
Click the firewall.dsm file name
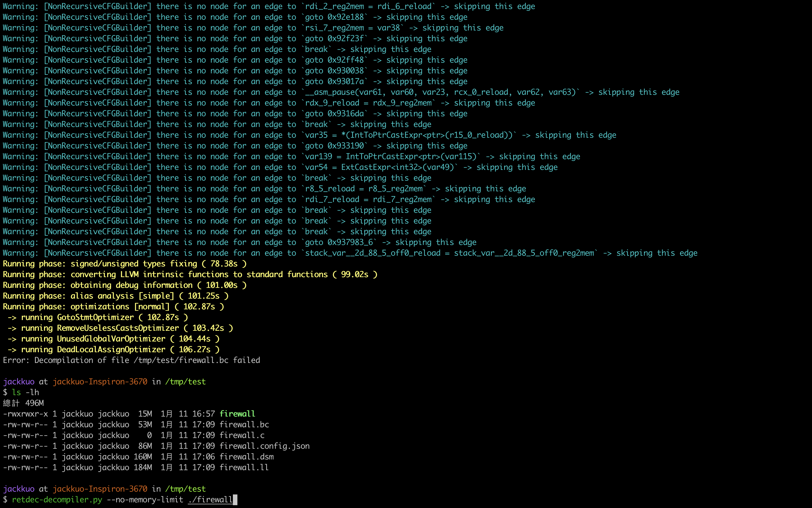click(x=247, y=457)
